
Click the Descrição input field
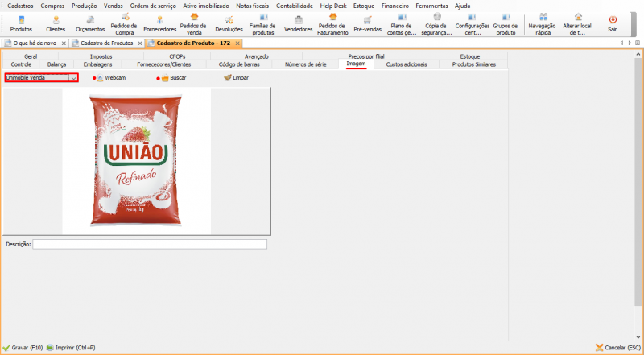pos(150,244)
